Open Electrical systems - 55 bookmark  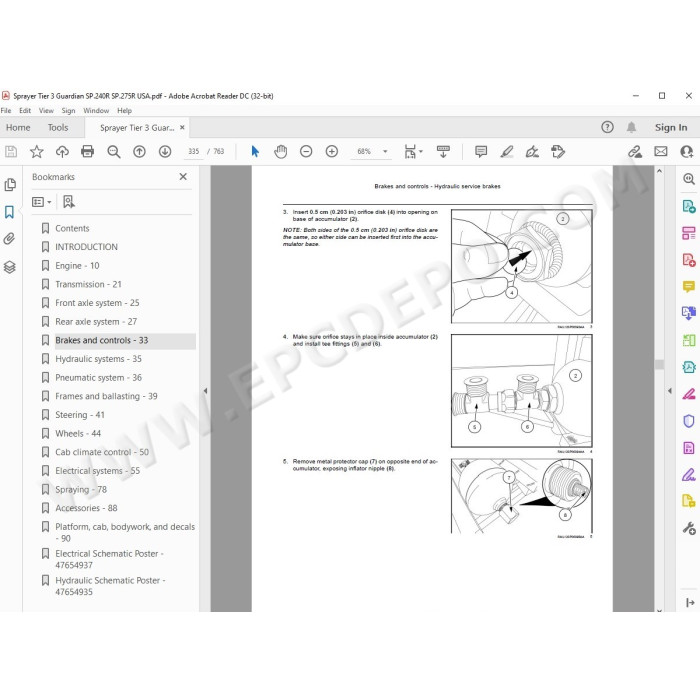point(97,471)
